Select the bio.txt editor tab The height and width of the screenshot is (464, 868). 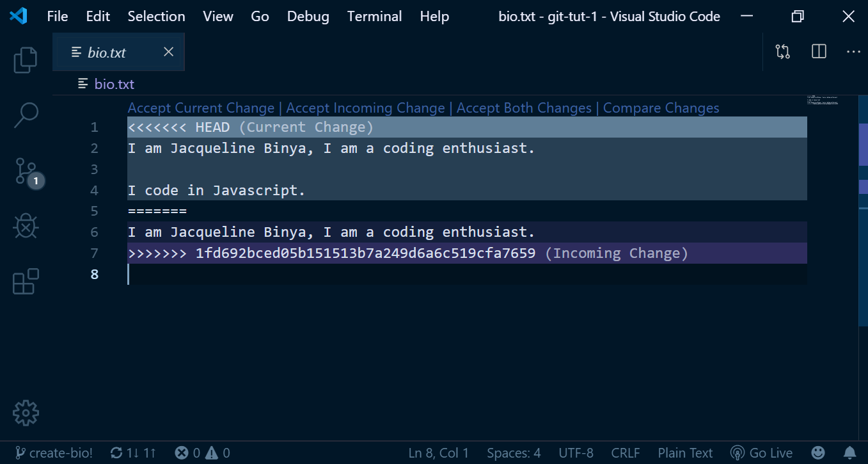[119, 52]
